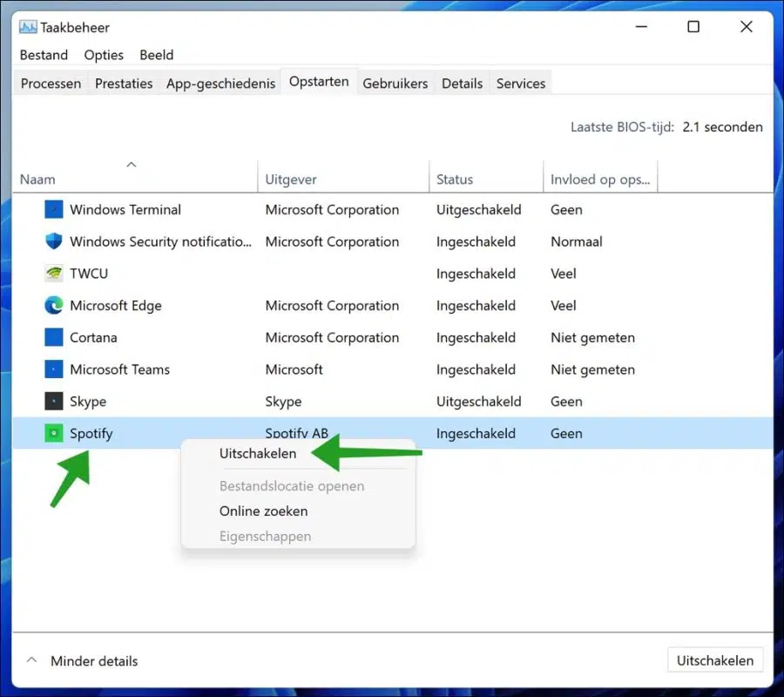
Task: Minimize the Taakbeheer window
Action: 641,26
